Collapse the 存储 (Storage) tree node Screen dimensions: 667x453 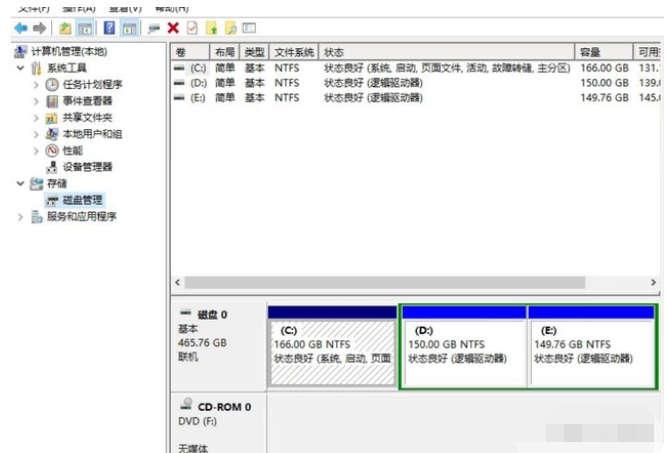[21, 184]
